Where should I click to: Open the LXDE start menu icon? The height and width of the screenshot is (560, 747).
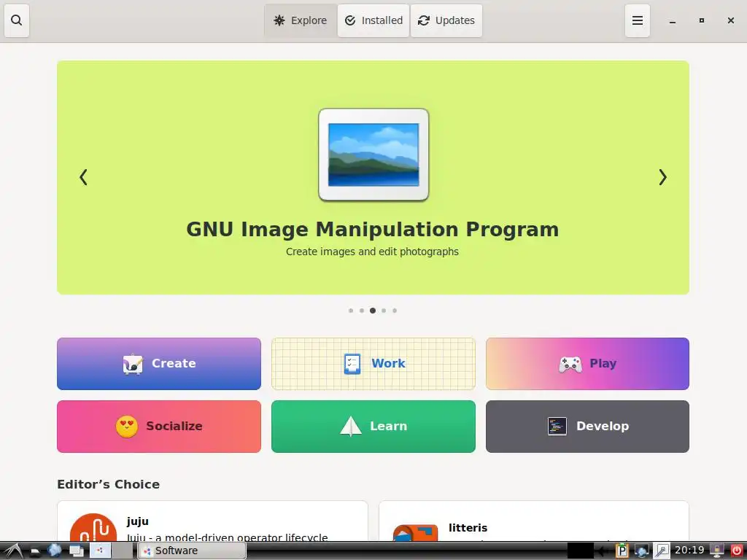click(13, 551)
